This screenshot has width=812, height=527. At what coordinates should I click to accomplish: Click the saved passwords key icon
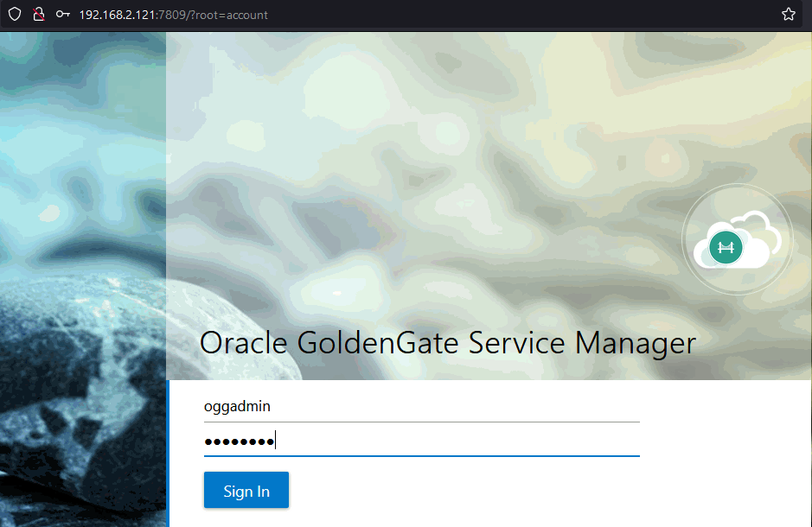(x=62, y=15)
